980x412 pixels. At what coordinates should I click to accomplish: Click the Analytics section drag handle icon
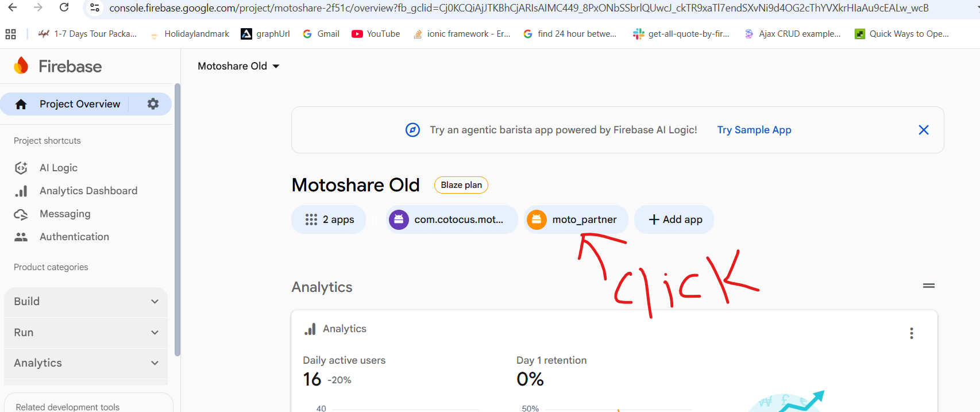point(929,286)
